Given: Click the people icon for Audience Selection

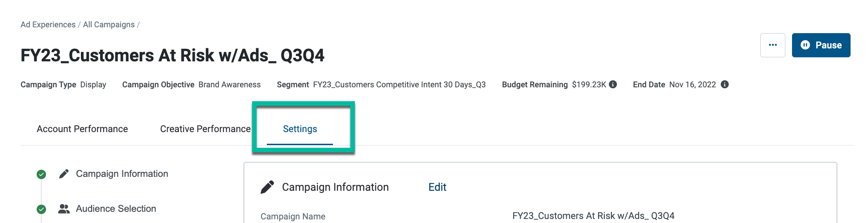Looking at the screenshot, I should [64, 209].
